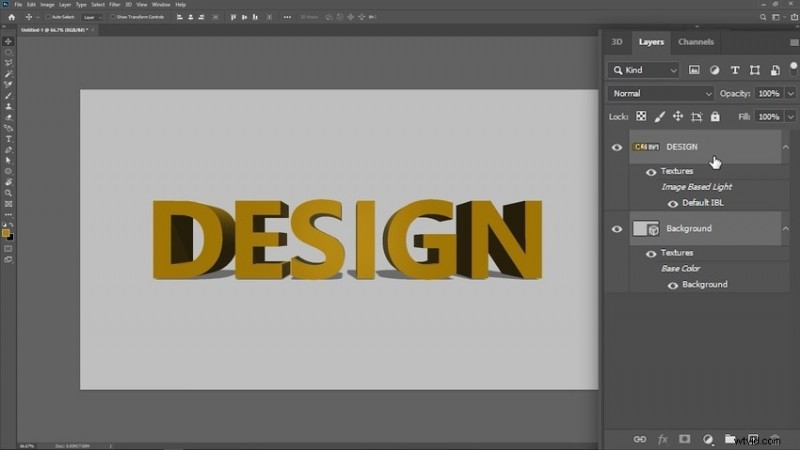Select the Brush tool
The image size is (800, 450).
(x=8, y=95)
